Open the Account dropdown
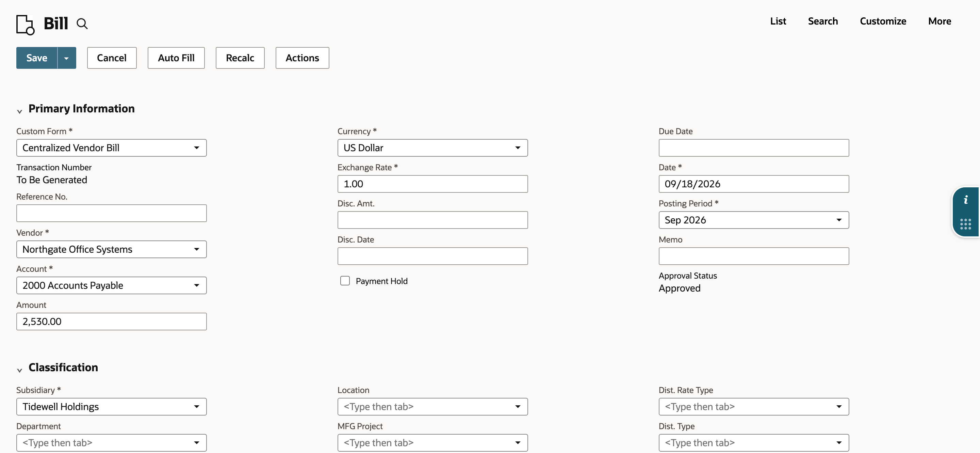The width and height of the screenshot is (980, 453). [112, 285]
